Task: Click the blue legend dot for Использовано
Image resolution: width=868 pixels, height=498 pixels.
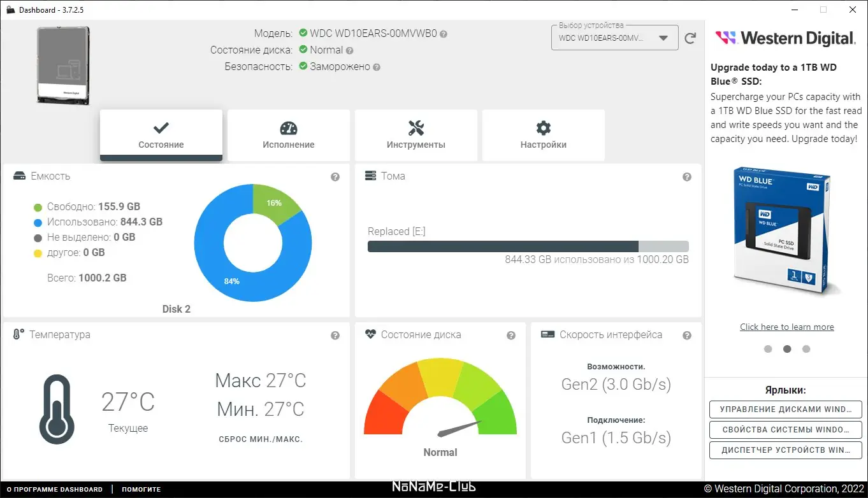Action: coord(38,222)
